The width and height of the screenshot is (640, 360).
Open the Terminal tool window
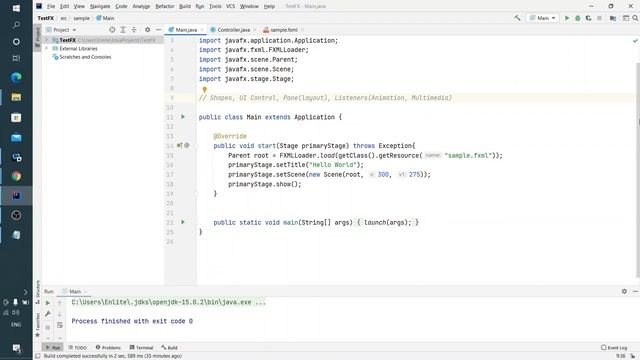click(x=141, y=347)
